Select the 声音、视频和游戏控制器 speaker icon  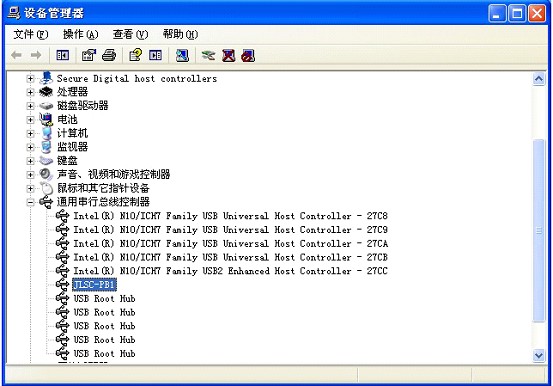pyautogui.click(x=46, y=174)
